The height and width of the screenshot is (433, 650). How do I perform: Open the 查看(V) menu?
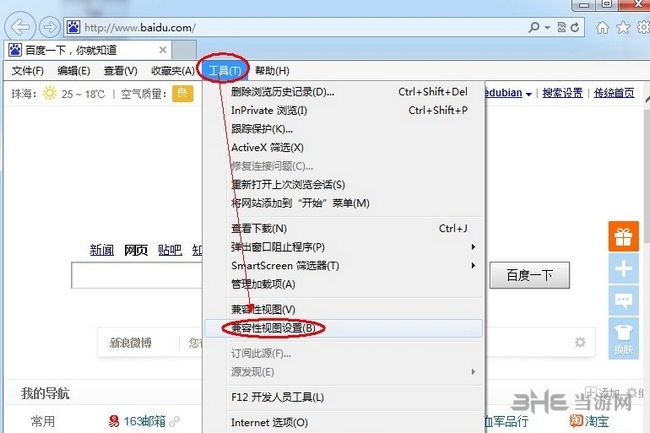coord(120,71)
